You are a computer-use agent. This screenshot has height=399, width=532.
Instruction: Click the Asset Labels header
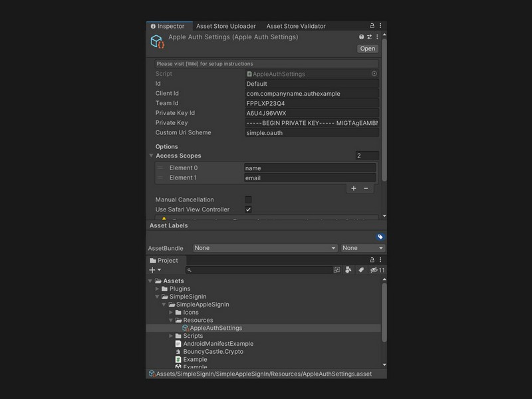coord(169,225)
